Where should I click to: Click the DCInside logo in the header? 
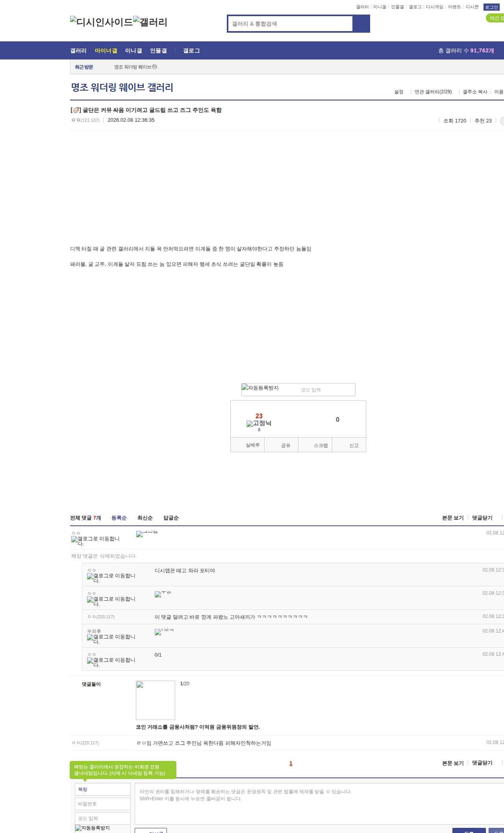coord(101,22)
